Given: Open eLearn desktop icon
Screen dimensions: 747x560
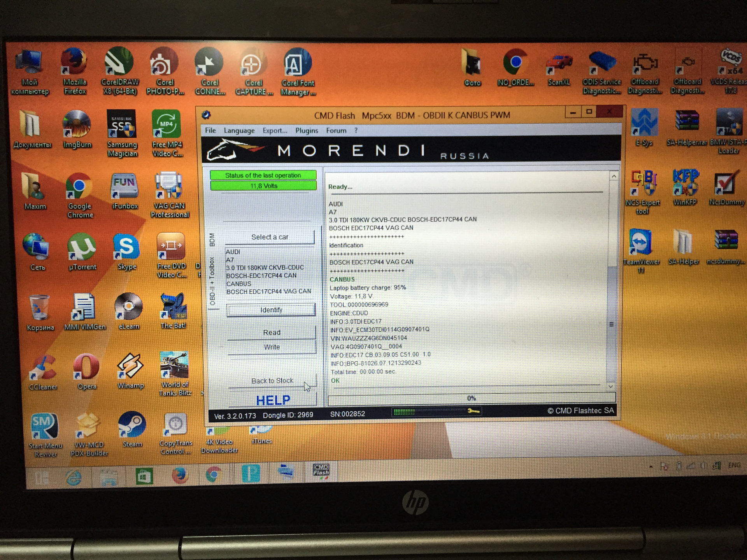Looking at the screenshot, I should (129, 311).
